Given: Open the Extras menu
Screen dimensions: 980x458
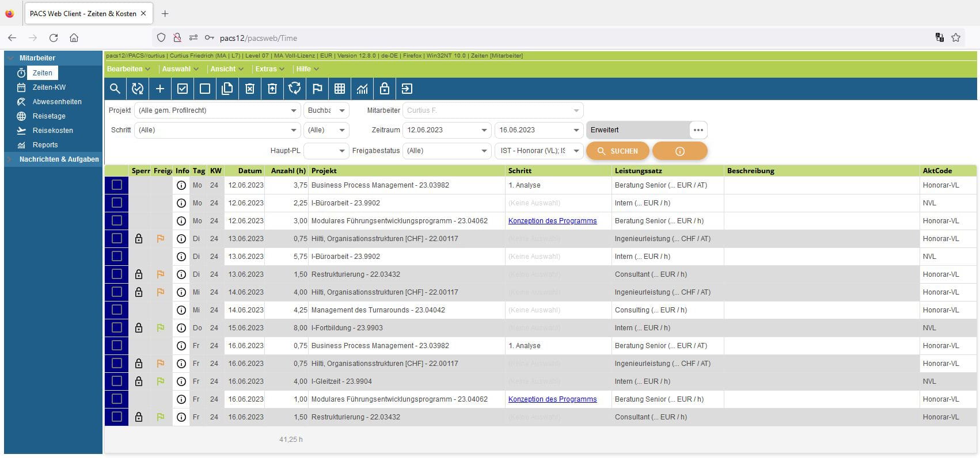Looking at the screenshot, I should [x=269, y=69].
